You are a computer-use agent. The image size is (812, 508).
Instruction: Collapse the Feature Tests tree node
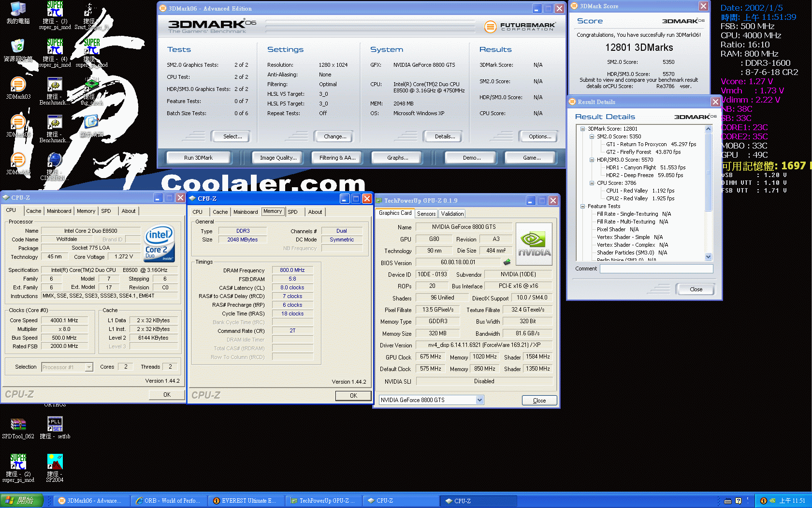[x=582, y=206]
